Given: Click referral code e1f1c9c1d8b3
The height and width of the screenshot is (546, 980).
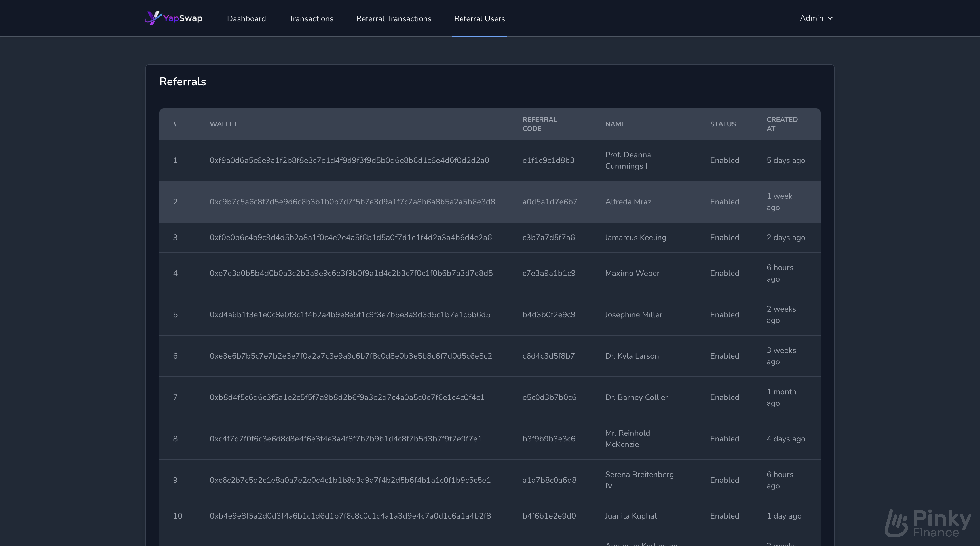Looking at the screenshot, I should pyautogui.click(x=548, y=160).
